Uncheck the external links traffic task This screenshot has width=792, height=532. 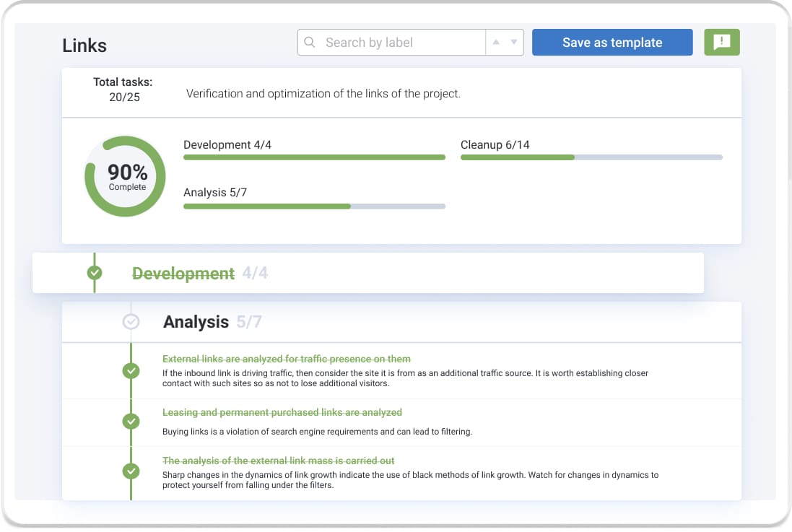coord(131,370)
